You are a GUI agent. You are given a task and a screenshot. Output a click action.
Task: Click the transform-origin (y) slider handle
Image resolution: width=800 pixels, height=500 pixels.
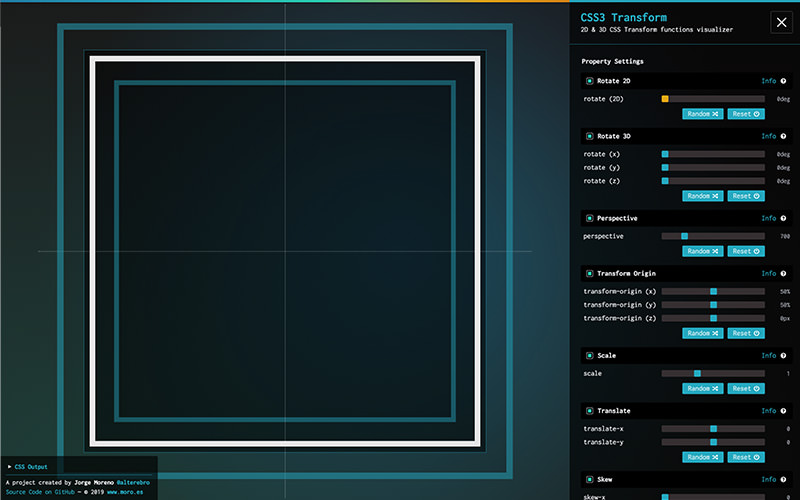click(x=713, y=305)
